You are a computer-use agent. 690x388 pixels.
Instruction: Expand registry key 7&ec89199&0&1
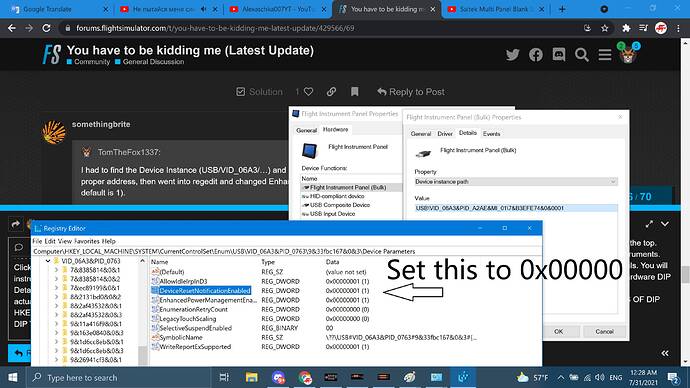(x=56, y=288)
